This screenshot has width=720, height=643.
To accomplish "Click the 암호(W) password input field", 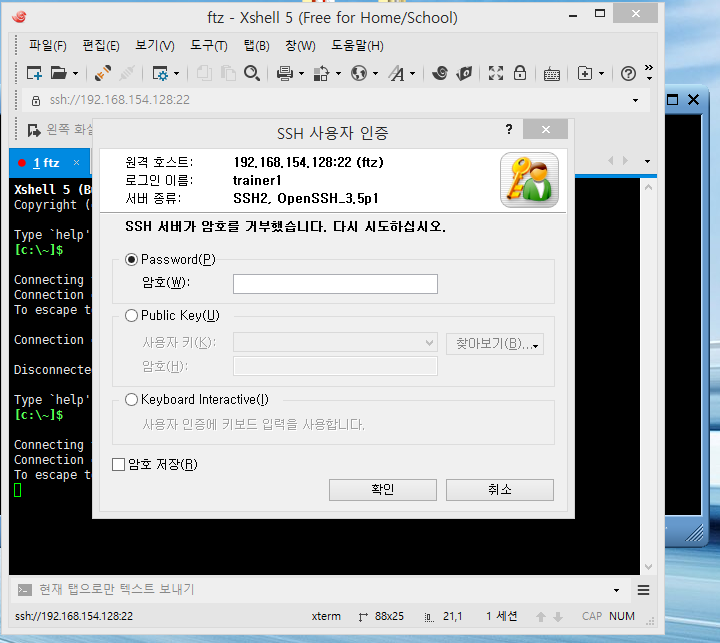I will pos(335,284).
